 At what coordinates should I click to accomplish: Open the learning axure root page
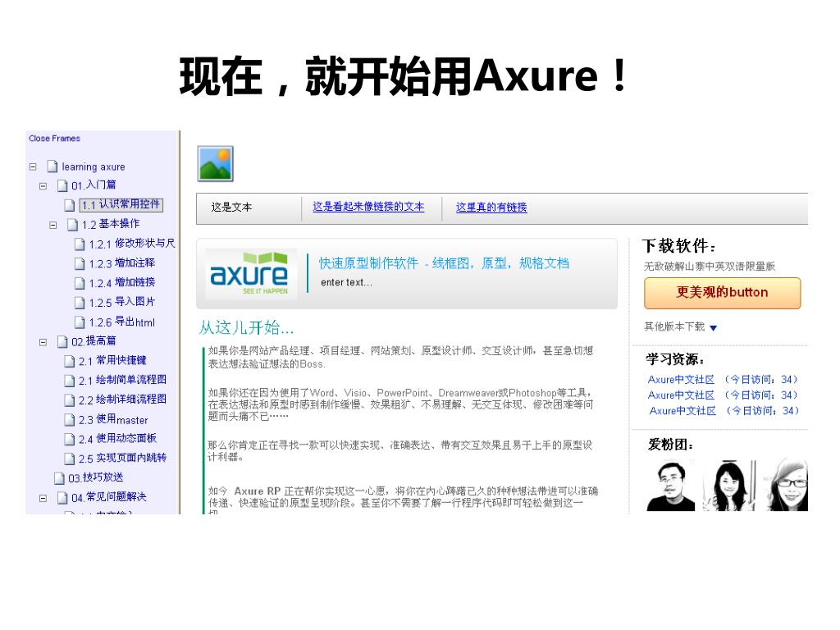click(94, 167)
